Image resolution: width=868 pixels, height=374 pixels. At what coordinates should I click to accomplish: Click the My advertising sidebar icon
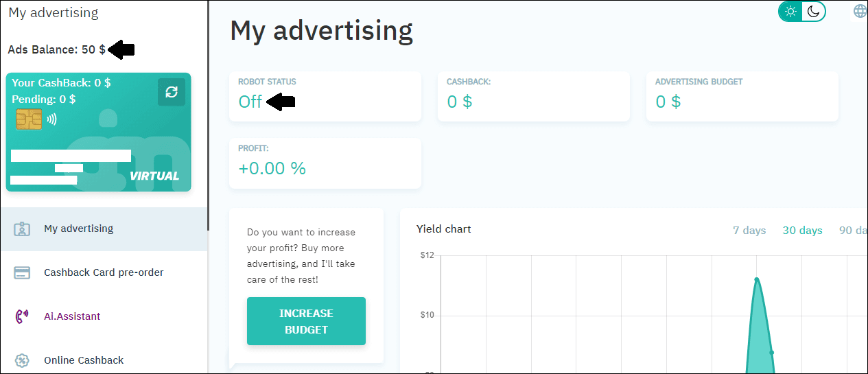click(23, 229)
